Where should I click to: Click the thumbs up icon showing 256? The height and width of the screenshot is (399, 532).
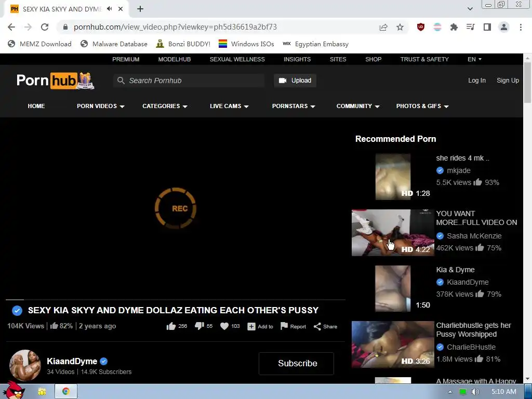[x=171, y=326]
